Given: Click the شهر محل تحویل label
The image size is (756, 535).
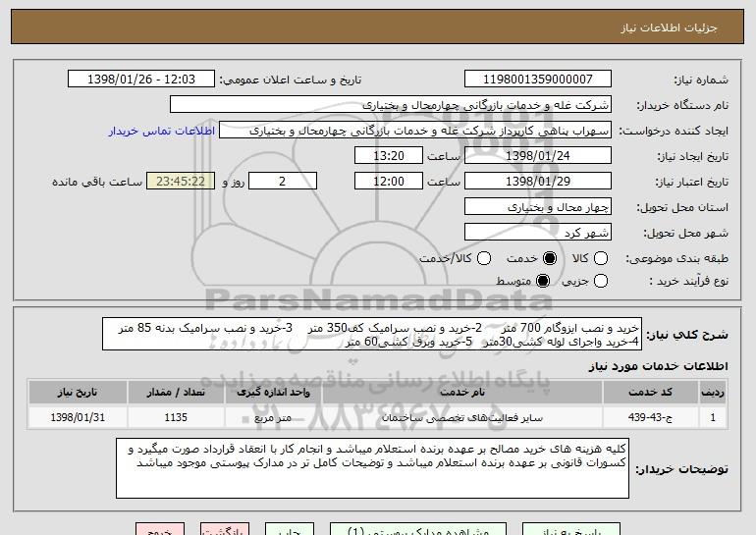Looking at the screenshot, I should click(x=686, y=234).
